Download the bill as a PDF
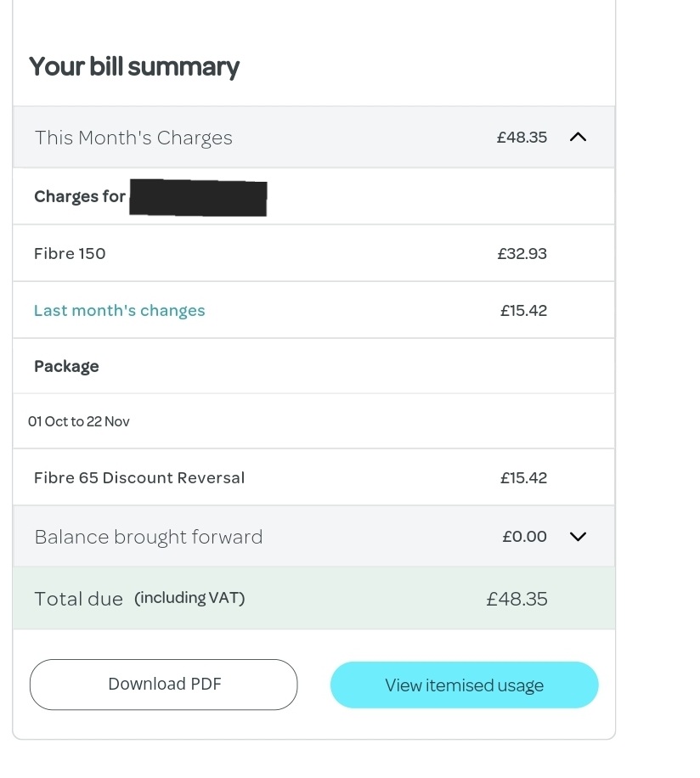This screenshot has height=778, width=700. pyautogui.click(x=163, y=685)
